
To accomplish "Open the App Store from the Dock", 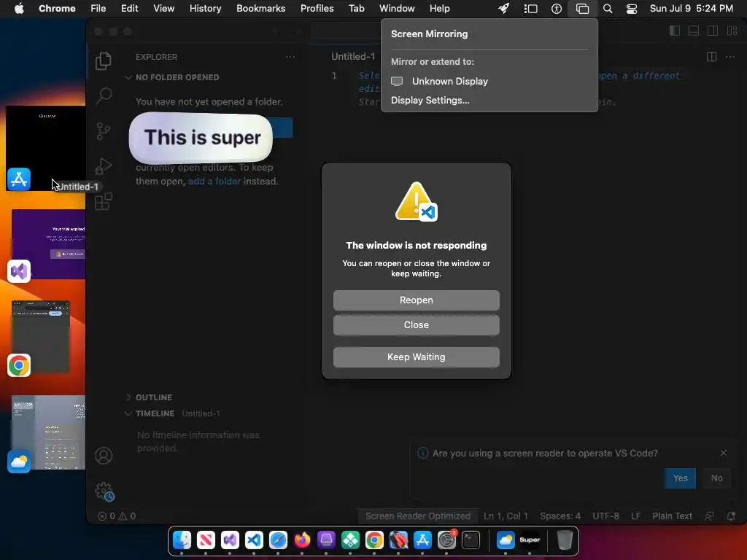I will [422, 540].
